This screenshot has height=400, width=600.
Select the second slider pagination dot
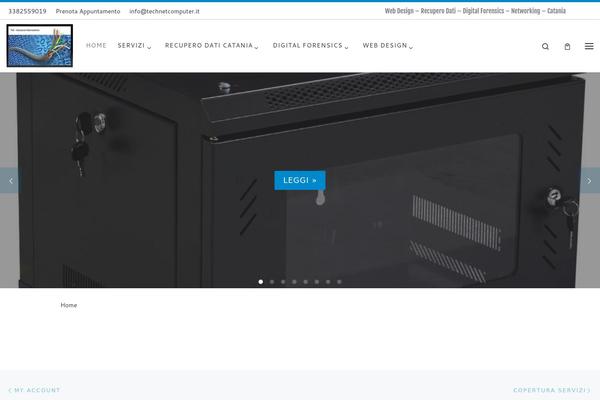272,282
